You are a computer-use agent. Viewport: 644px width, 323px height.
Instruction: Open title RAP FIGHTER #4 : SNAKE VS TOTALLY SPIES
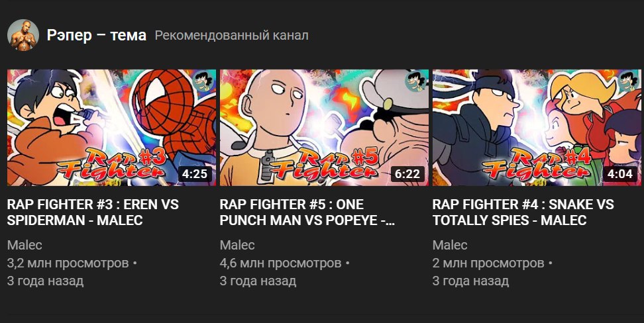(523, 212)
